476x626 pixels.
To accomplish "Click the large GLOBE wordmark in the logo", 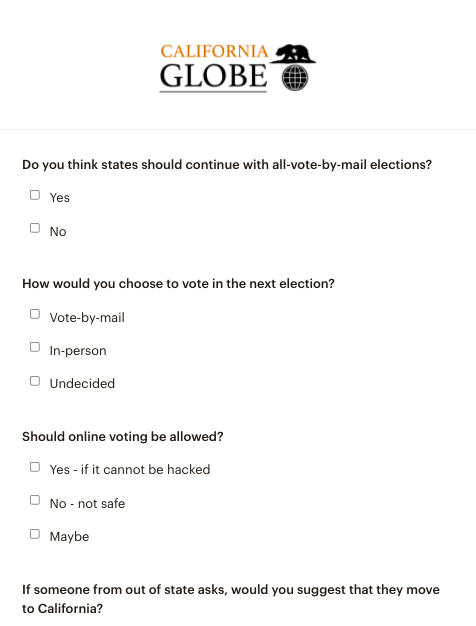I will tap(213, 76).
